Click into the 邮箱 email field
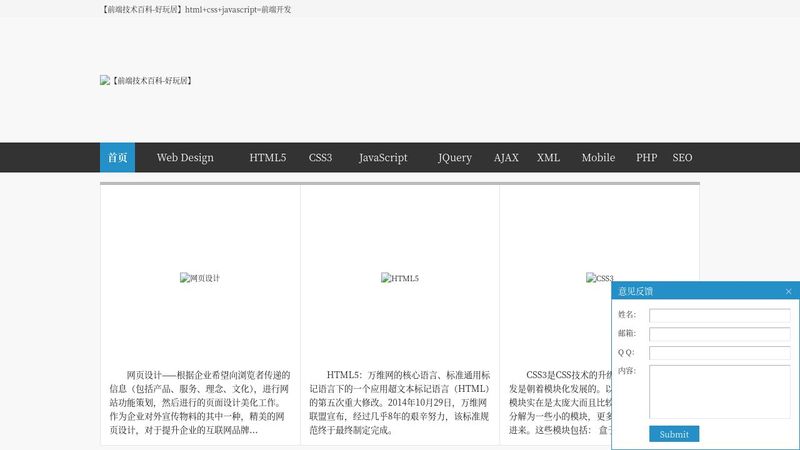Screen dimensions: 800x450 coord(719,334)
